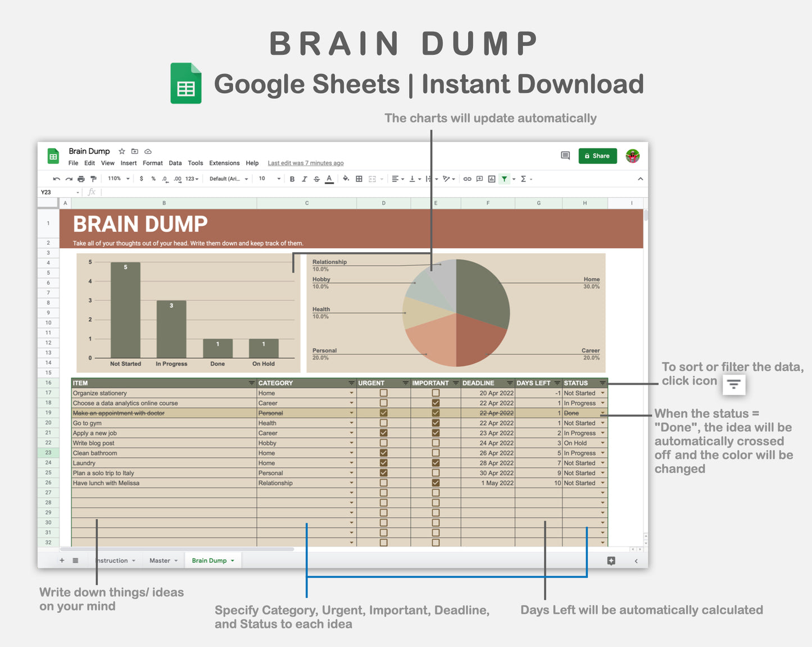
Task: Check Important for Clean bathroom
Action: [x=436, y=453]
